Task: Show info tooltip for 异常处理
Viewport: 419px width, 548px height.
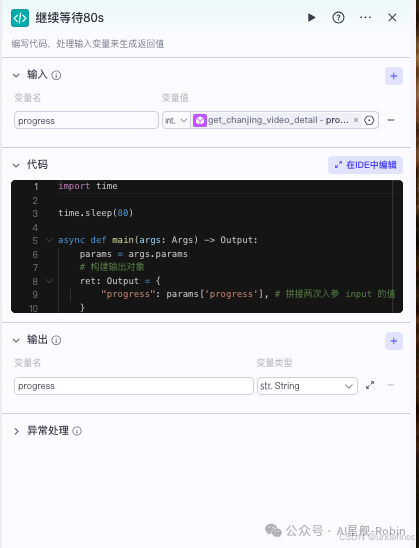Action: 77,431
